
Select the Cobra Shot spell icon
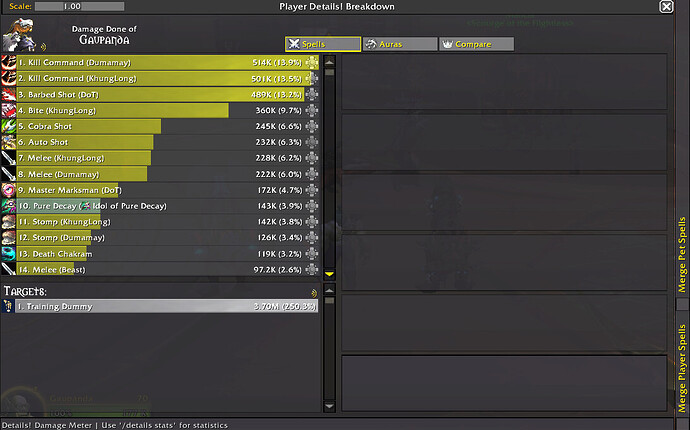9,127
